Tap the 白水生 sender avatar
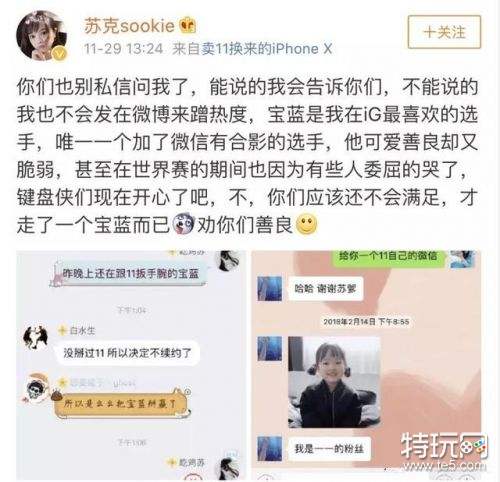The width and height of the screenshot is (500, 482). 36,337
